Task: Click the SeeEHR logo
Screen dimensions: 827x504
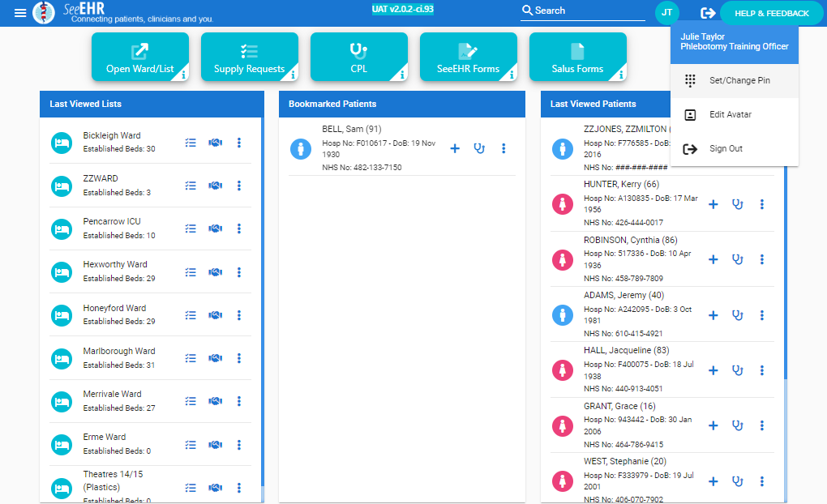Action: pos(43,13)
